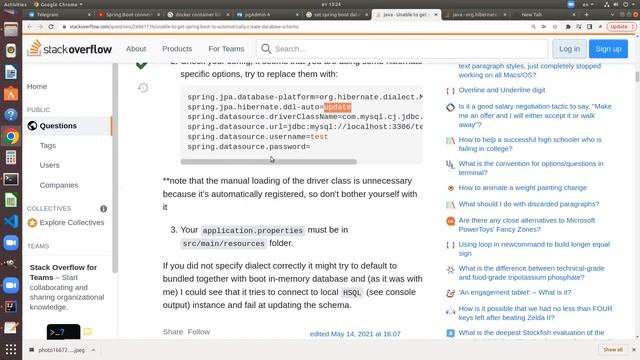This screenshot has height=360, width=640.
Task: Open Help from the Ubuntu dock
Action: pyautogui.click(x=11, y=115)
